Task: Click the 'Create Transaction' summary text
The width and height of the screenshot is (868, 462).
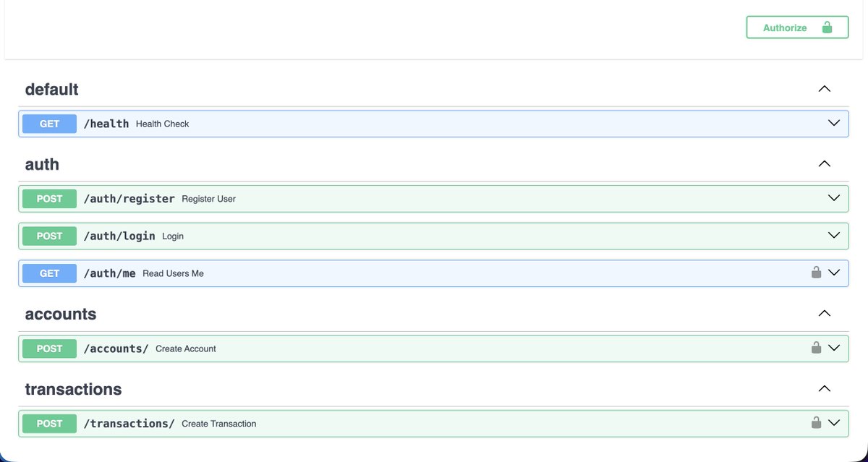Action: pos(219,424)
